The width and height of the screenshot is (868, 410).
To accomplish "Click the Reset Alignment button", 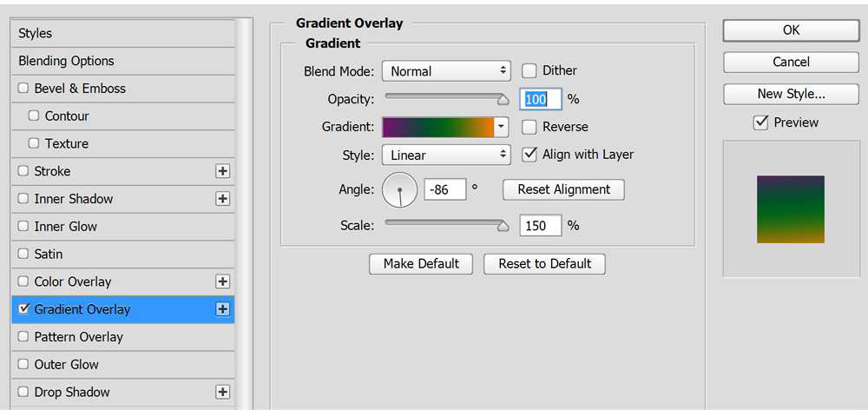I will [563, 189].
